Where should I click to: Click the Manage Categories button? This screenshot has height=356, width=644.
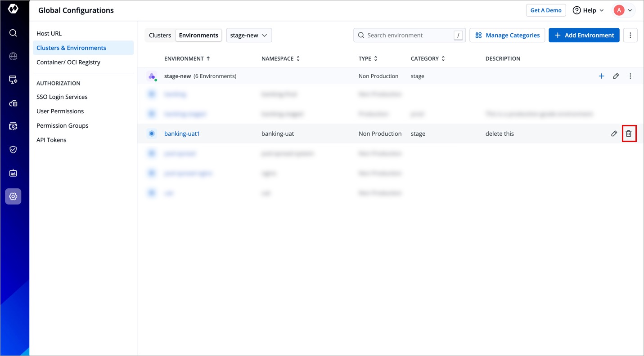(x=507, y=35)
